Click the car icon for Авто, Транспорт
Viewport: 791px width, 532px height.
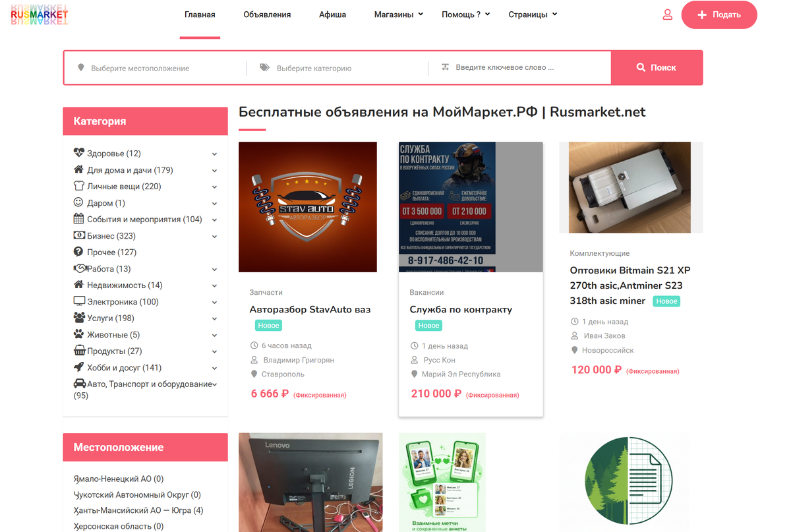point(80,384)
